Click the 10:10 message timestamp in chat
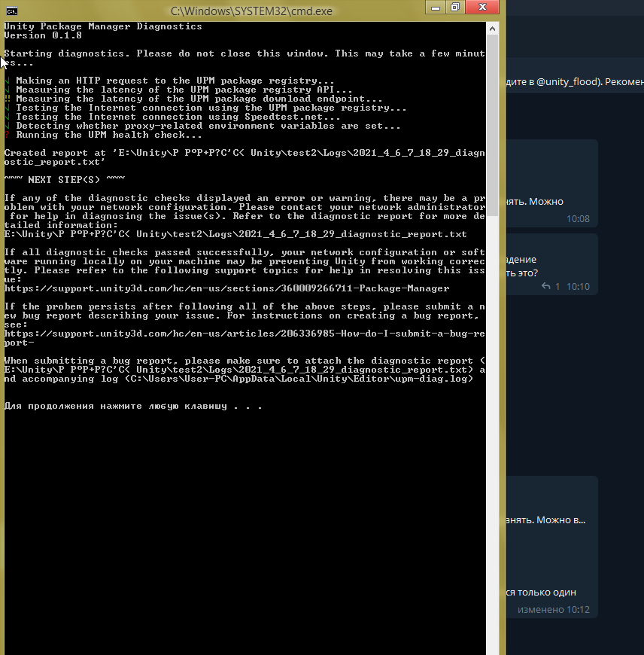 [x=578, y=287]
